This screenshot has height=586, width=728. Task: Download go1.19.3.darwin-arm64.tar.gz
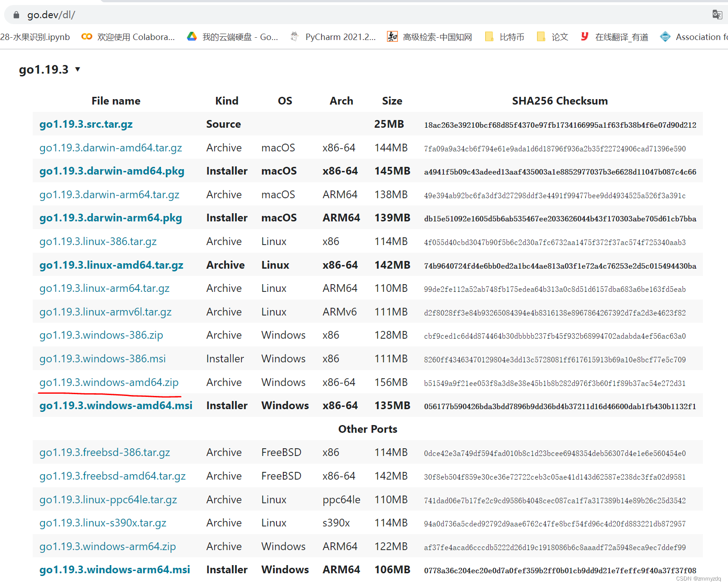[x=109, y=195]
